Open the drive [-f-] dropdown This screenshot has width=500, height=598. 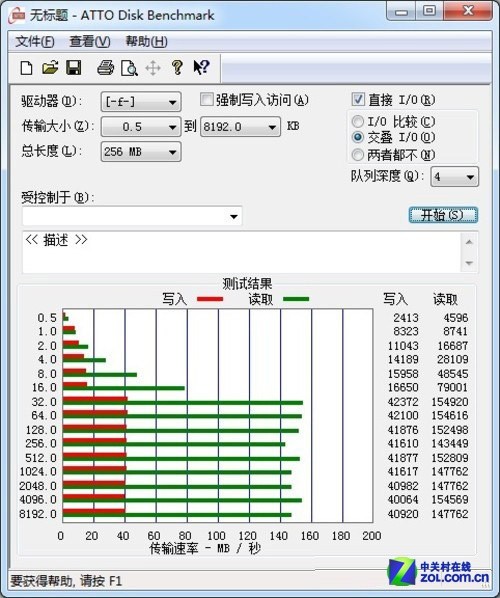[141, 102]
